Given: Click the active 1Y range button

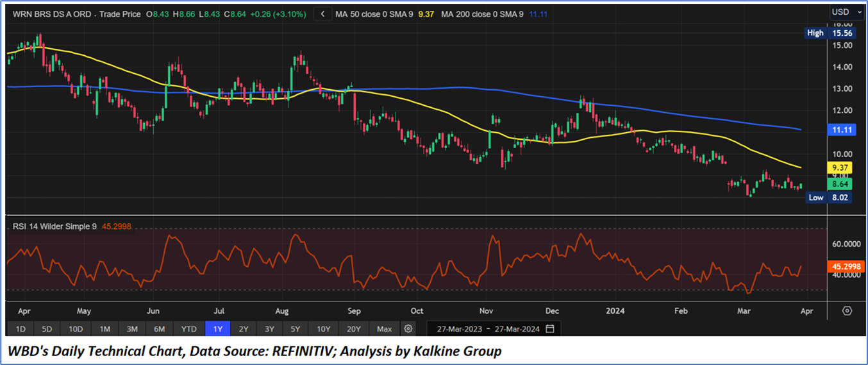Looking at the screenshot, I should pyautogui.click(x=217, y=329).
